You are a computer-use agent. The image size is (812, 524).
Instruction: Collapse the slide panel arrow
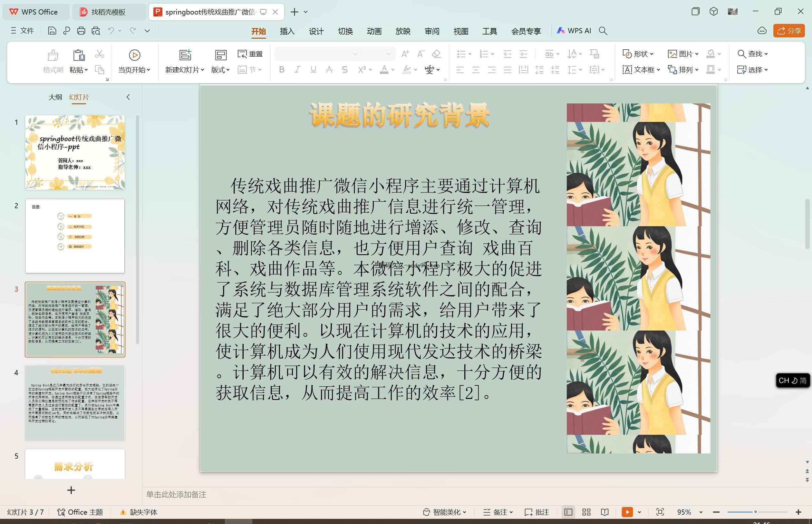point(128,97)
